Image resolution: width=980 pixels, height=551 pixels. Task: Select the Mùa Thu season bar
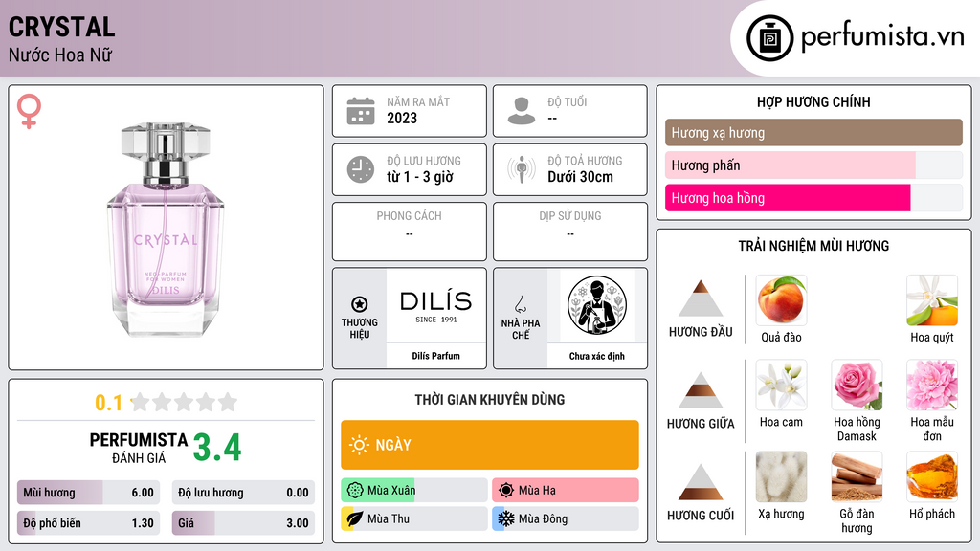point(413,518)
